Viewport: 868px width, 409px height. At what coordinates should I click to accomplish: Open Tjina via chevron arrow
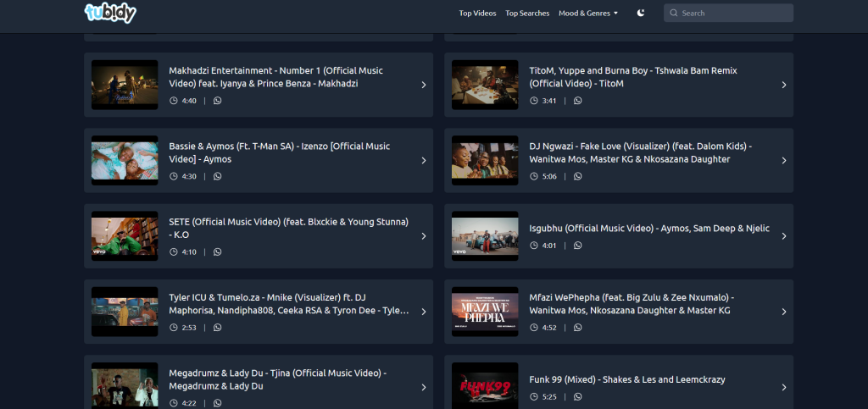click(x=424, y=388)
